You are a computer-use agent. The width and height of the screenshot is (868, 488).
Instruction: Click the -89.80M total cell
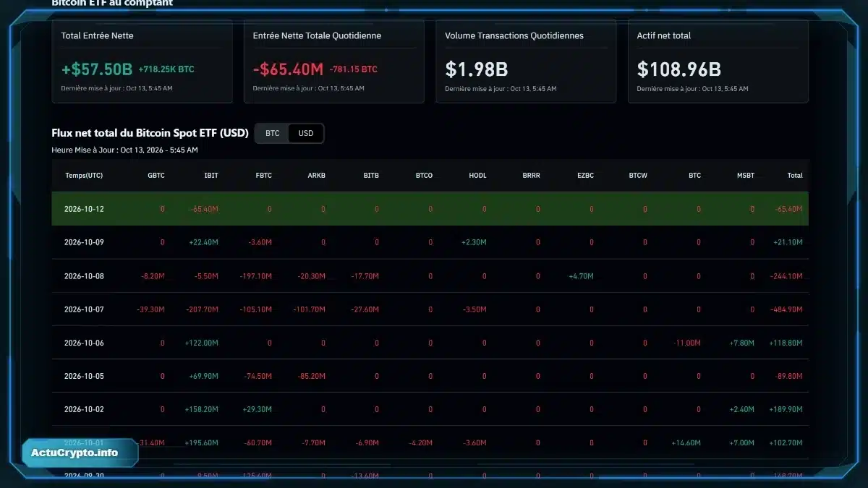[x=788, y=376]
